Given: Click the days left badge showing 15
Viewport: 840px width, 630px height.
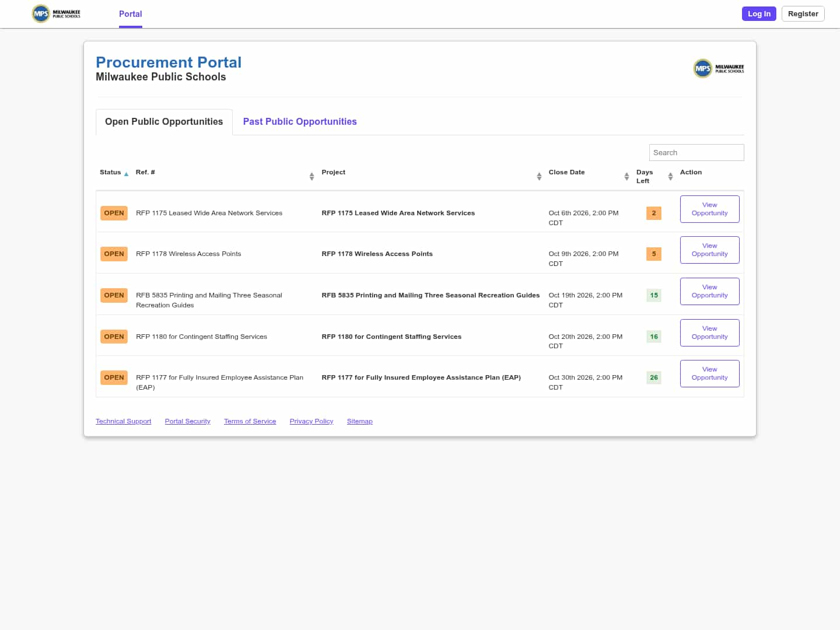Looking at the screenshot, I should coord(654,295).
